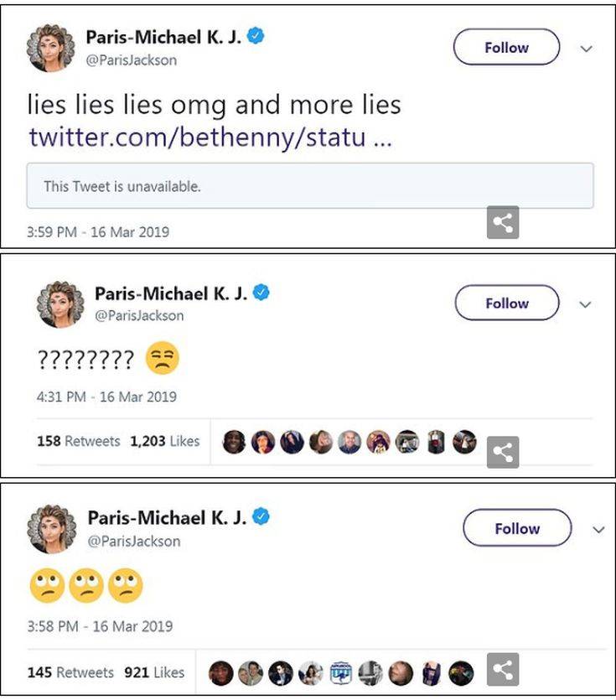Click share icon on the 3:58 PM tweet
Viewport: 616px width, 700px height.
click(502, 669)
